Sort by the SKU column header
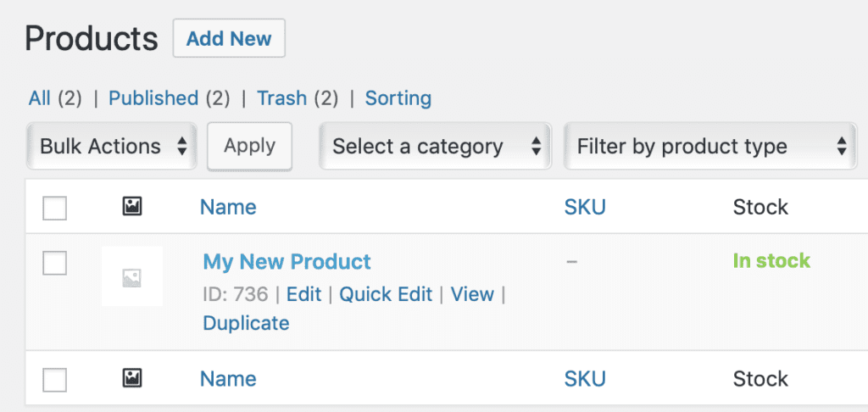Viewport: 868px width, 412px height. (585, 207)
